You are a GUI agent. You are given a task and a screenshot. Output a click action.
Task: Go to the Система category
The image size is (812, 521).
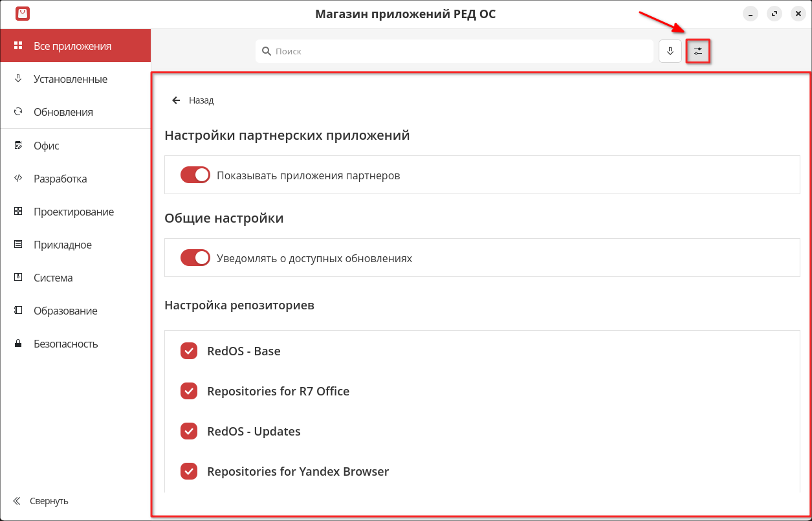[x=53, y=278]
